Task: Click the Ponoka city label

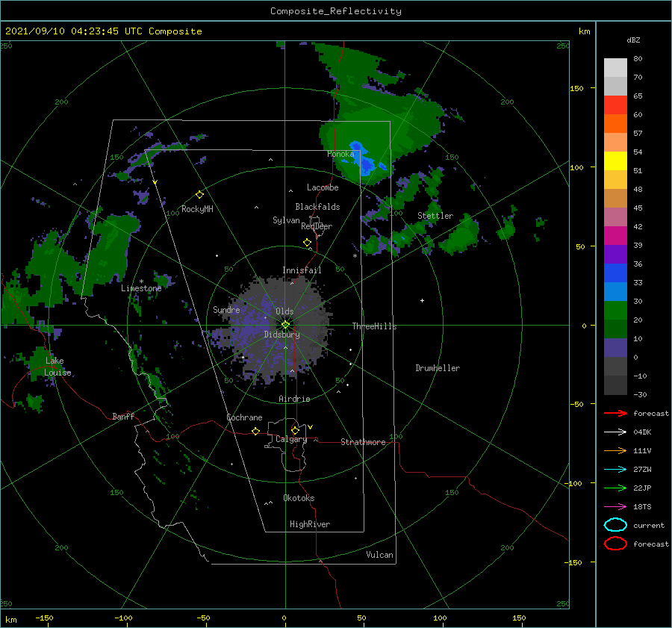Action: (340, 154)
